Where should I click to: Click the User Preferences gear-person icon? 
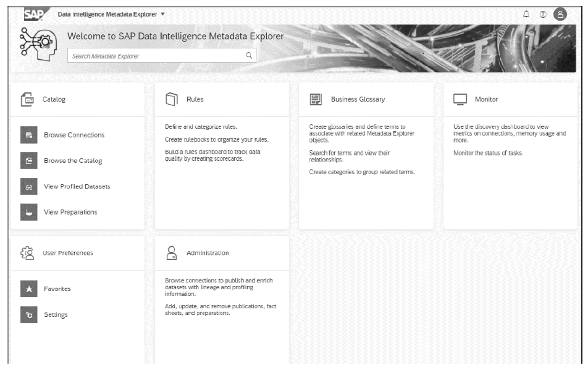point(27,253)
